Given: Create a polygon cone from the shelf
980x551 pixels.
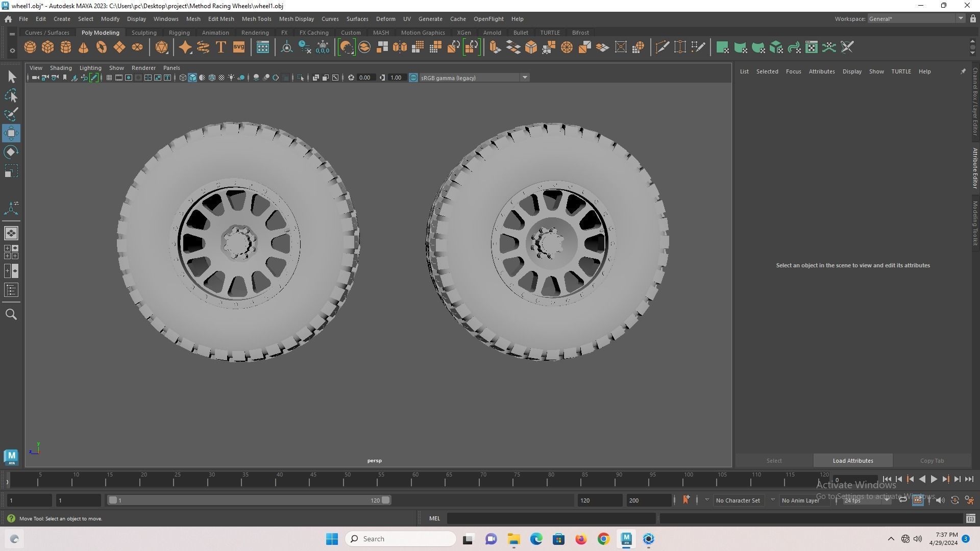Looking at the screenshot, I should (84, 47).
